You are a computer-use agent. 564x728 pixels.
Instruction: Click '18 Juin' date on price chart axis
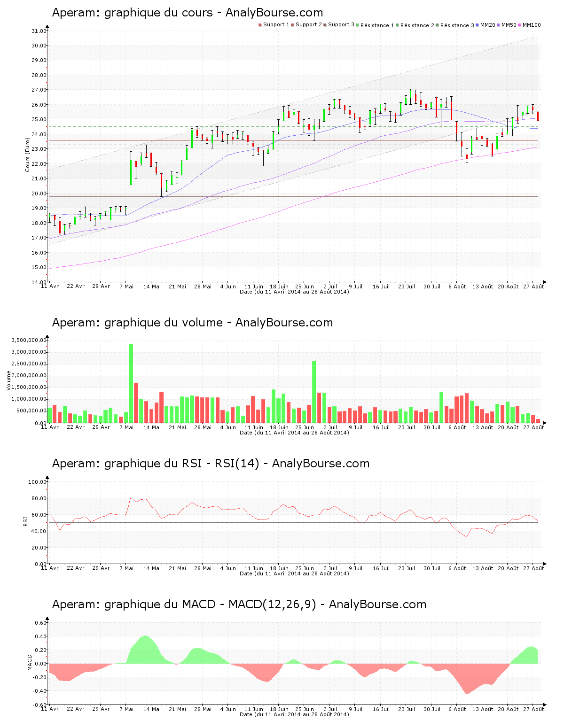[x=279, y=287]
